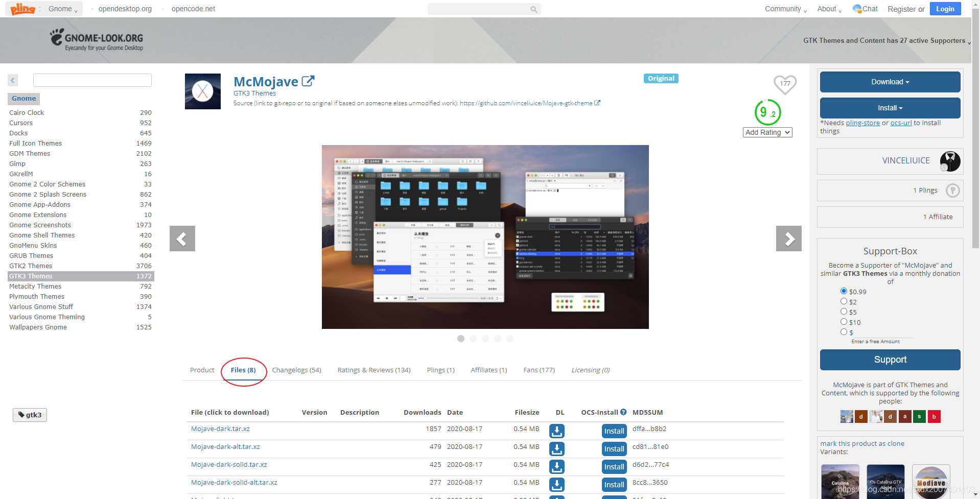Click the Login button
This screenshot has width=980, height=499.
945,9
